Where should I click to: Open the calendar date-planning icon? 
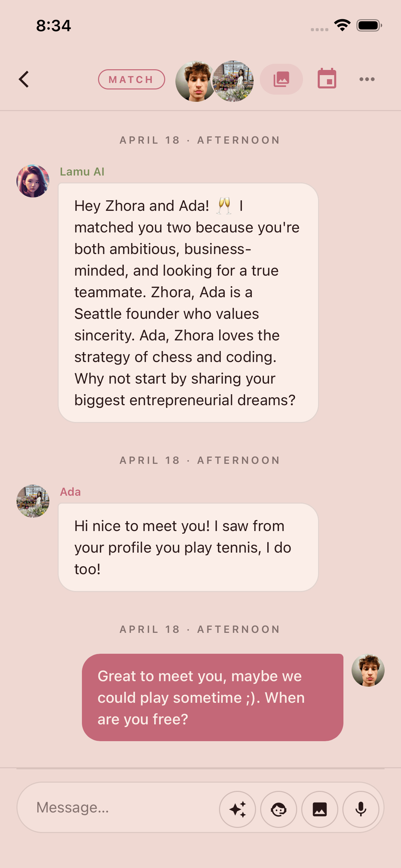(327, 79)
